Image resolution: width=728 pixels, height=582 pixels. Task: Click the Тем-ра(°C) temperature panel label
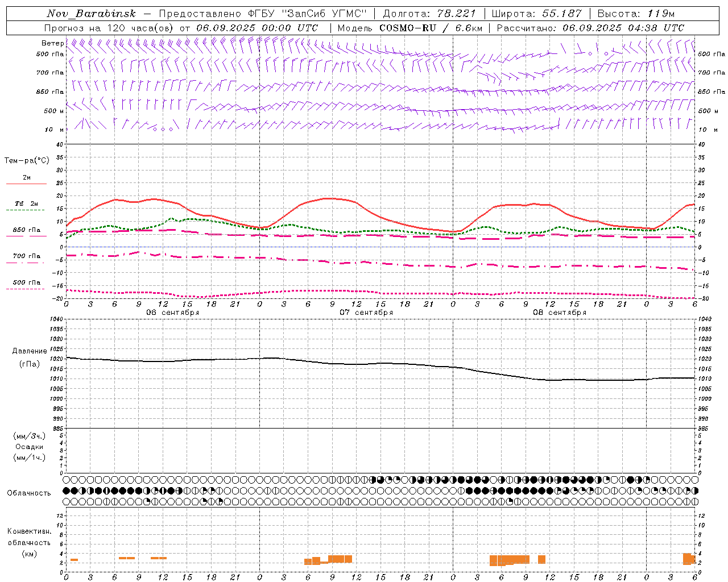click(27, 161)
